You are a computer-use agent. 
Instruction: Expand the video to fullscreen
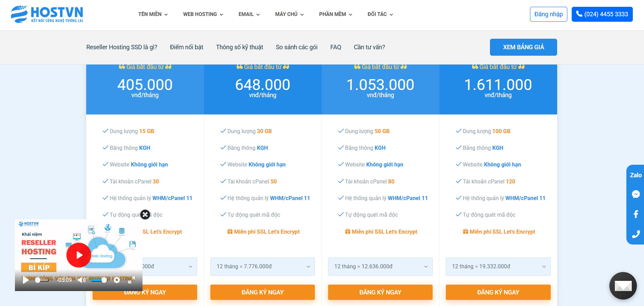tap(132, 280)
